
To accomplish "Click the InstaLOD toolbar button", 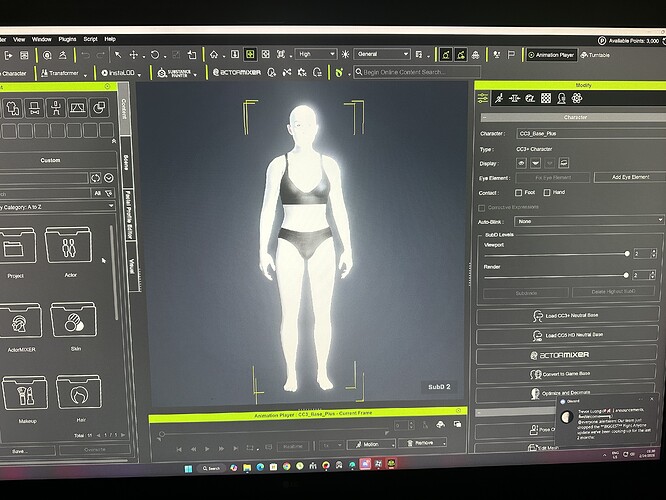I will 118,73.
